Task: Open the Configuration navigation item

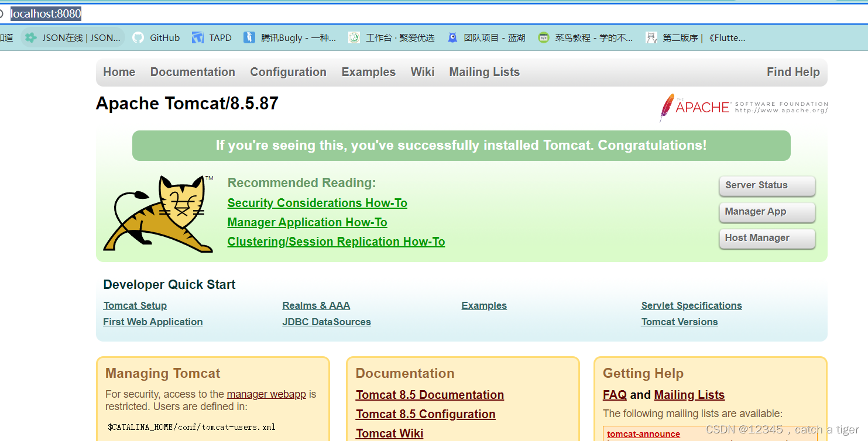Action: point(289,72)
